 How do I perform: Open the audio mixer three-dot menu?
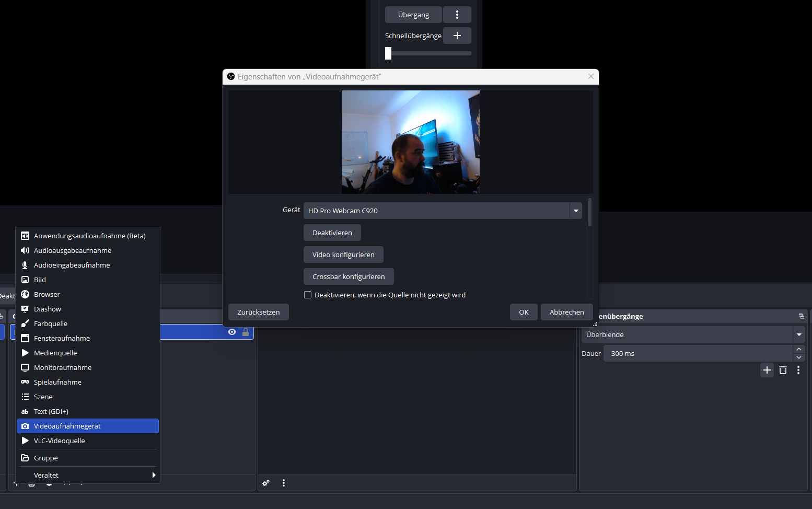tap(284, 483)
